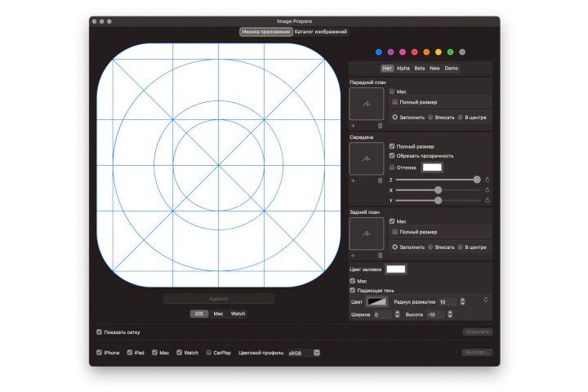Add image to the Передний план layer
Screen dimensions: 588x392
coord(353,126)
